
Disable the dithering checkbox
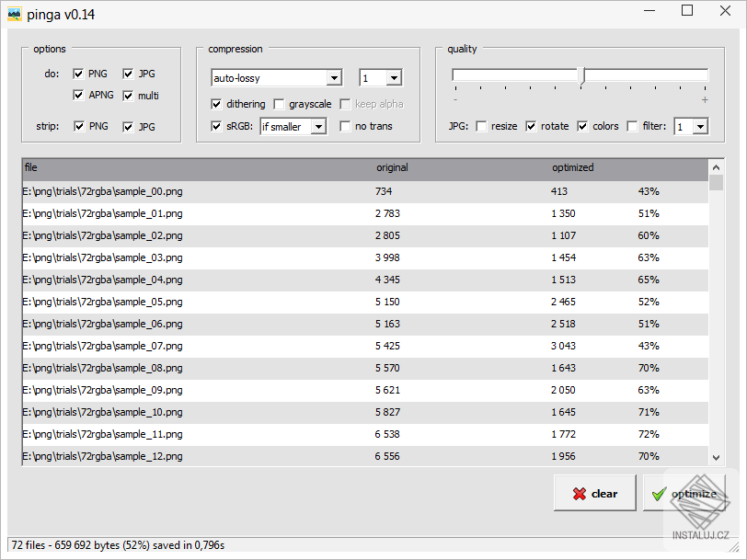pos(217,104)
